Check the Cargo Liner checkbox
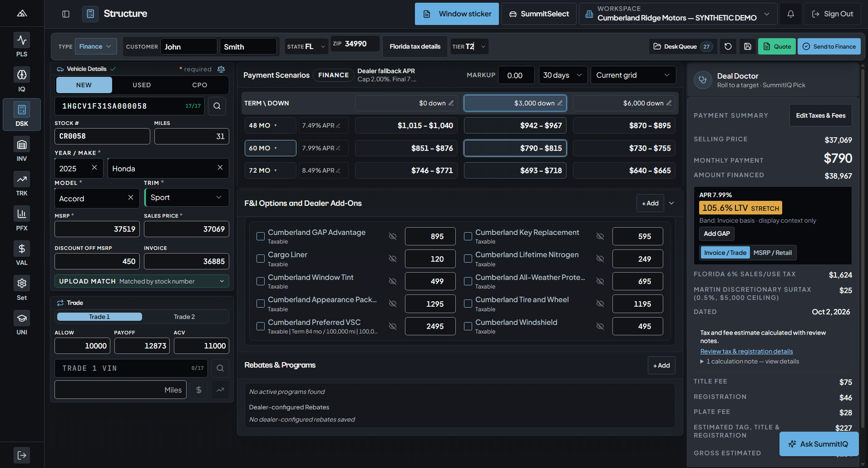The image size is (868, 468). click(x=261, y=259)
